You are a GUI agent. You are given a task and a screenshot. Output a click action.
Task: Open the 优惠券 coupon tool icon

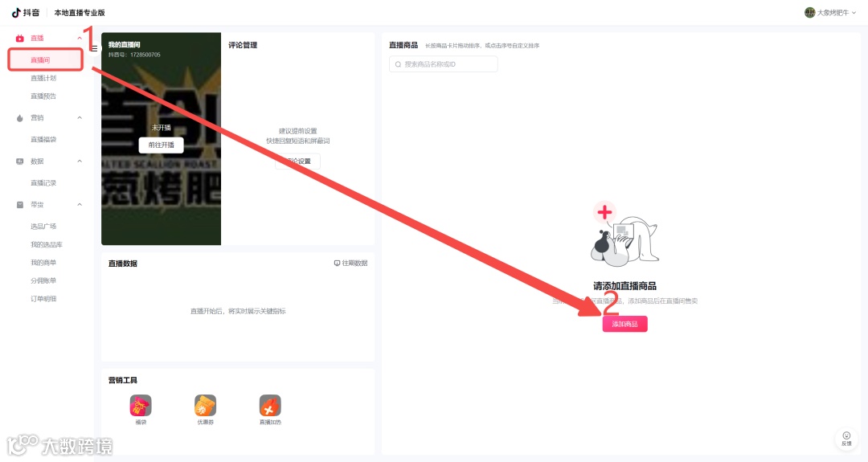click(206, 406)
